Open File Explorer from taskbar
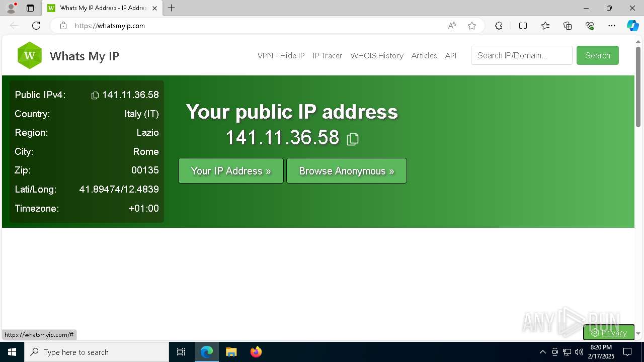 (231, 352)
